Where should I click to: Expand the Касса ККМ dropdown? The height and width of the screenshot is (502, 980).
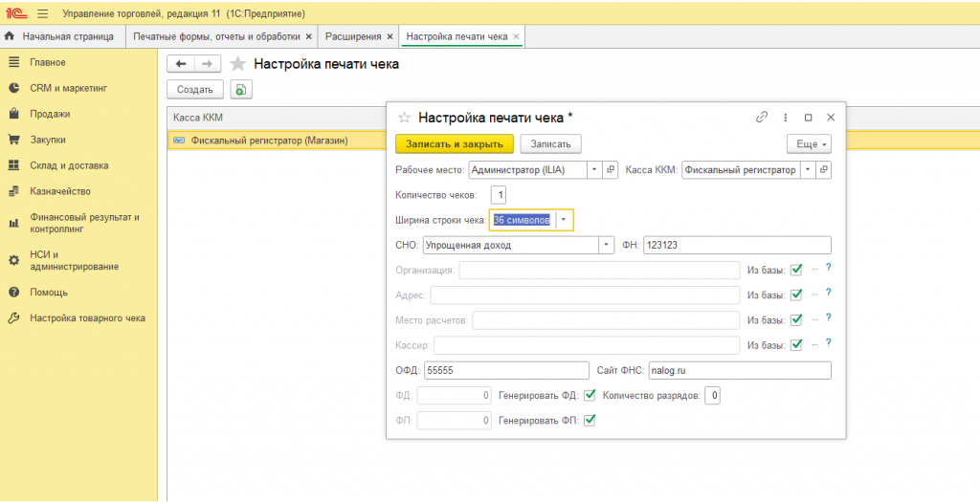pyautogui.click(x=808, y=169)
